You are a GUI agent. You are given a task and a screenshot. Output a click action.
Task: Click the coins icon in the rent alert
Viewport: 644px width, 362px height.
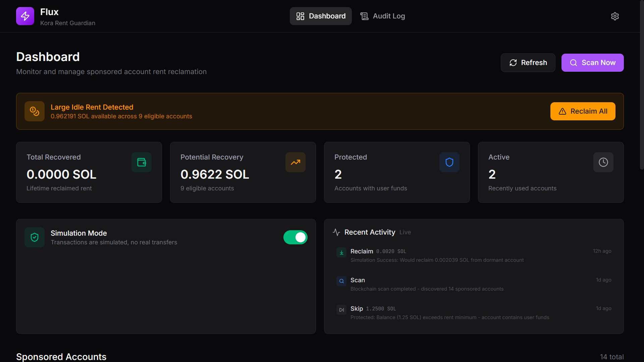(35, 111)
